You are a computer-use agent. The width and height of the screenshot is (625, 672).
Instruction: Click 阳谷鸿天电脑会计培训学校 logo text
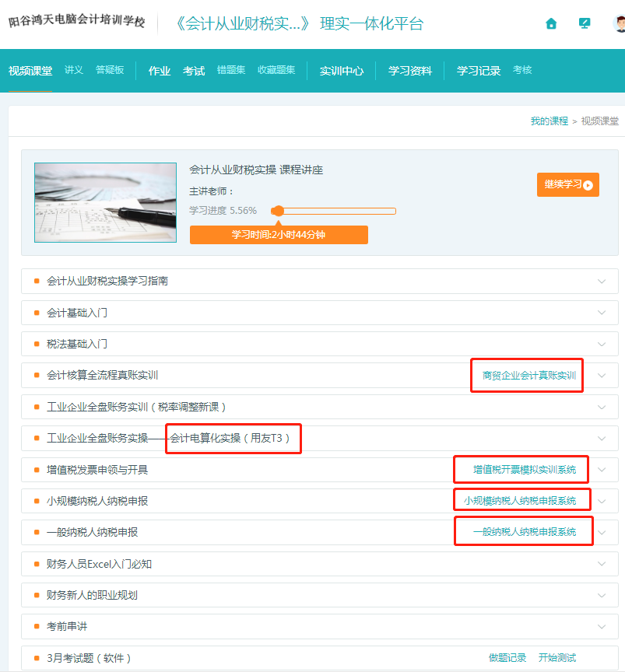point(77,20)
